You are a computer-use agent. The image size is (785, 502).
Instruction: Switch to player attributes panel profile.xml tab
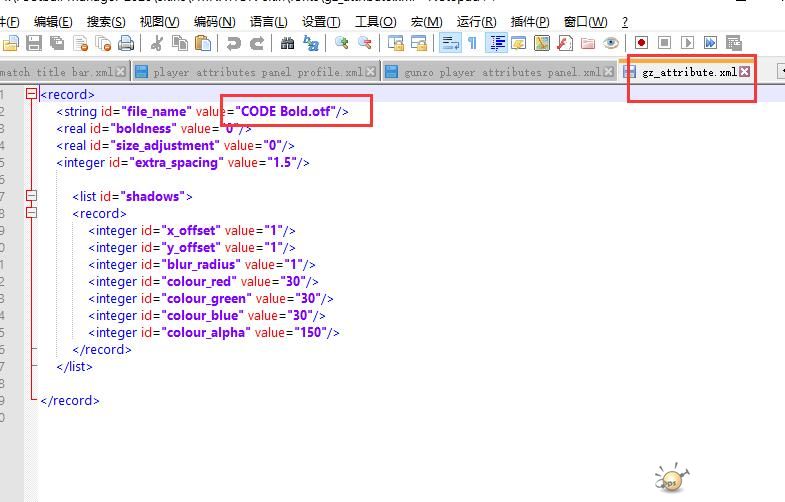pos(257,72)
